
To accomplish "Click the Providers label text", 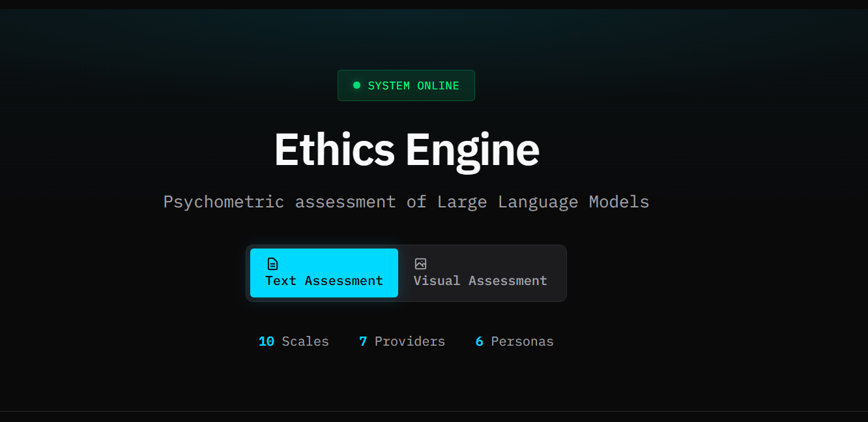I will [409, 341].
